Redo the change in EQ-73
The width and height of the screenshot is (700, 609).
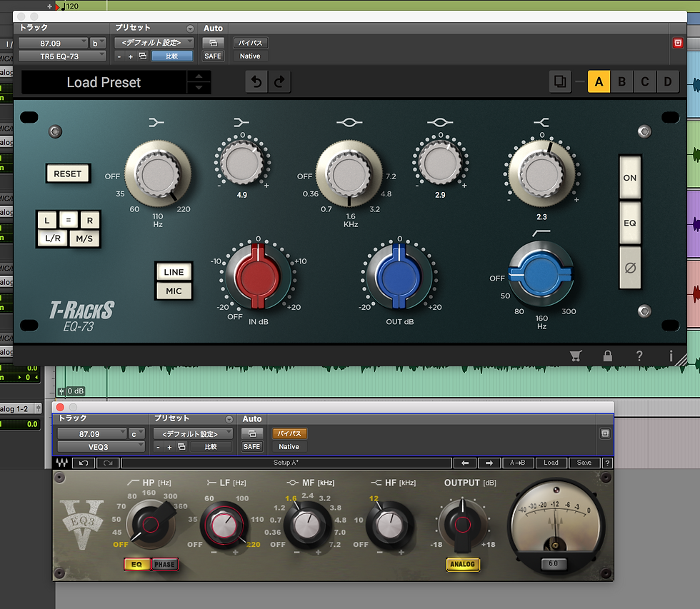(279, 82)
